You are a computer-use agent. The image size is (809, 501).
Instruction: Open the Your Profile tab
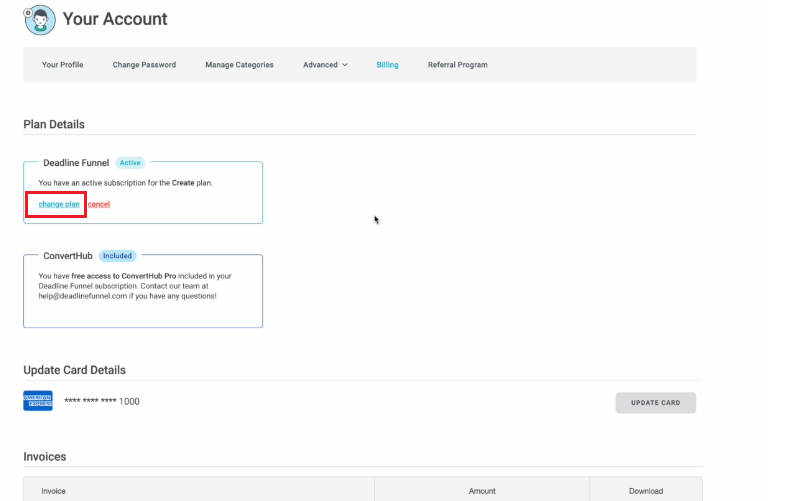[62, 64]
